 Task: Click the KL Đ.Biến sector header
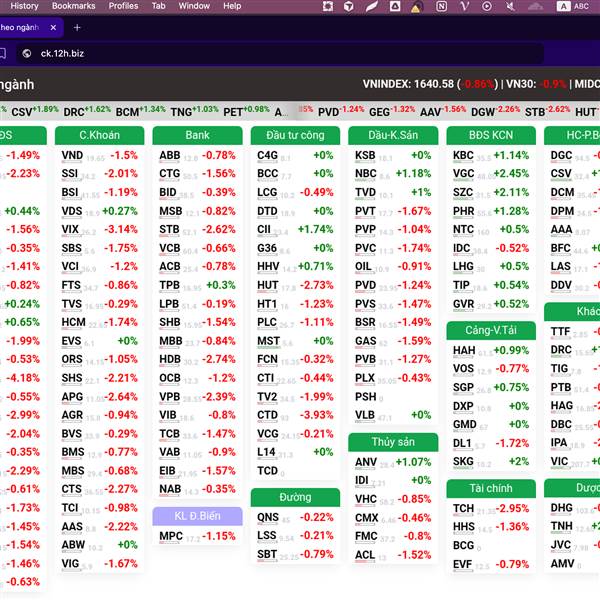(x=197, y=516)
